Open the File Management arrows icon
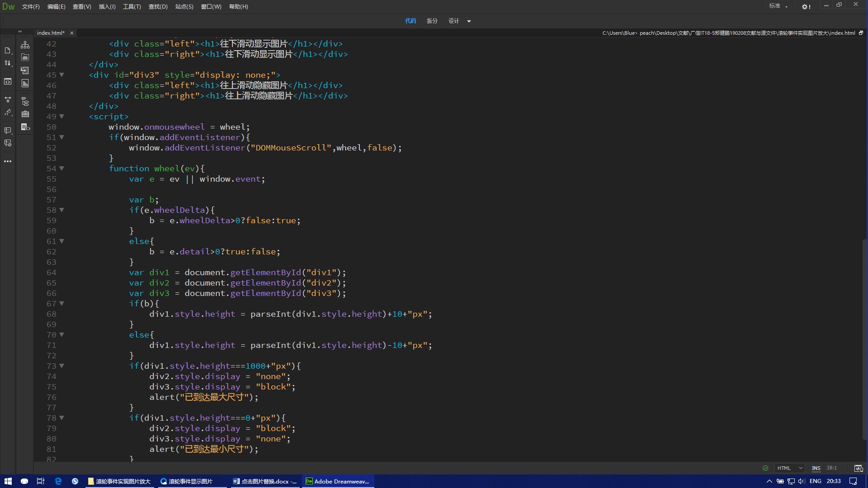 [x=7, y=63]
